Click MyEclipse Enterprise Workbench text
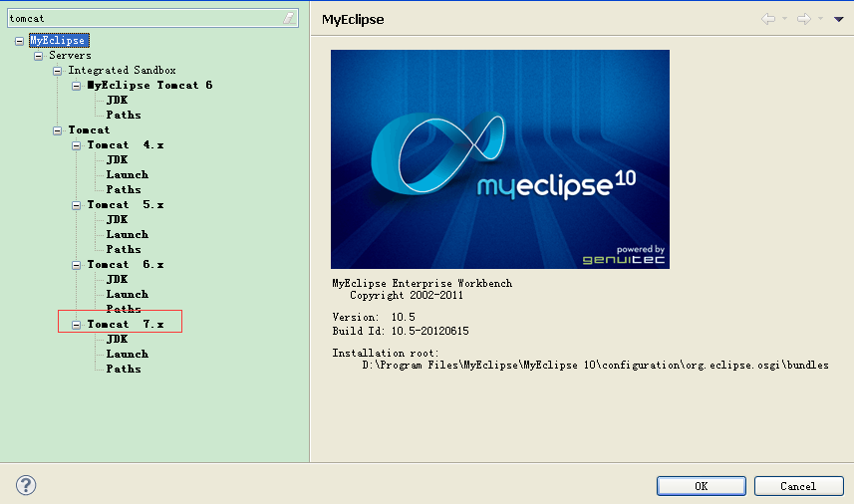Screen dimensions: 854x504 tap(423, 284)
